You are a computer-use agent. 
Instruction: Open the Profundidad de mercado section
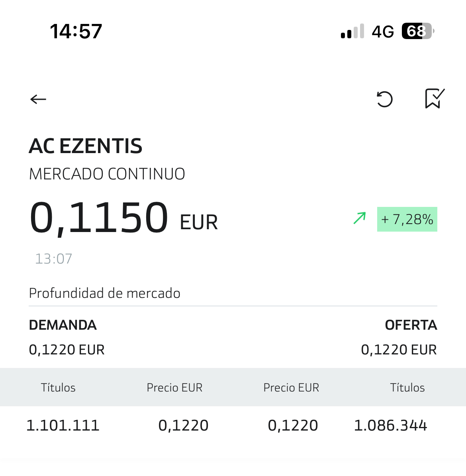105,293
